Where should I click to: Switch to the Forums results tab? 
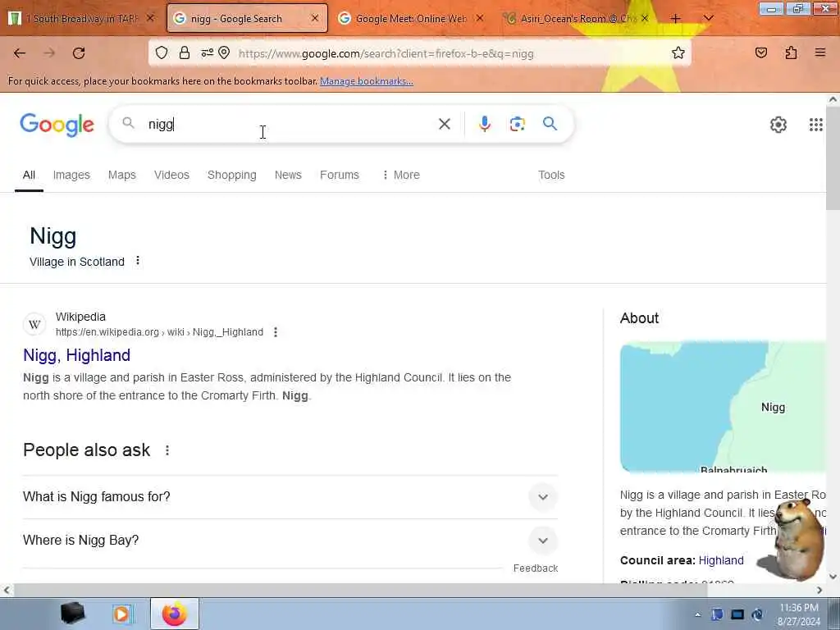tap(339, 176)
